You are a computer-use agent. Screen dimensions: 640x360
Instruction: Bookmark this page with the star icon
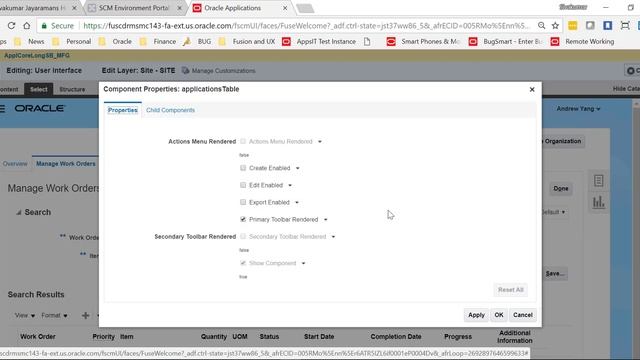tap(555, 26)
